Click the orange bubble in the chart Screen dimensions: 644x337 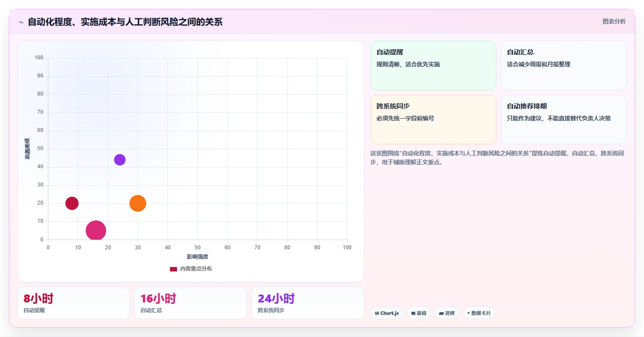138,203
